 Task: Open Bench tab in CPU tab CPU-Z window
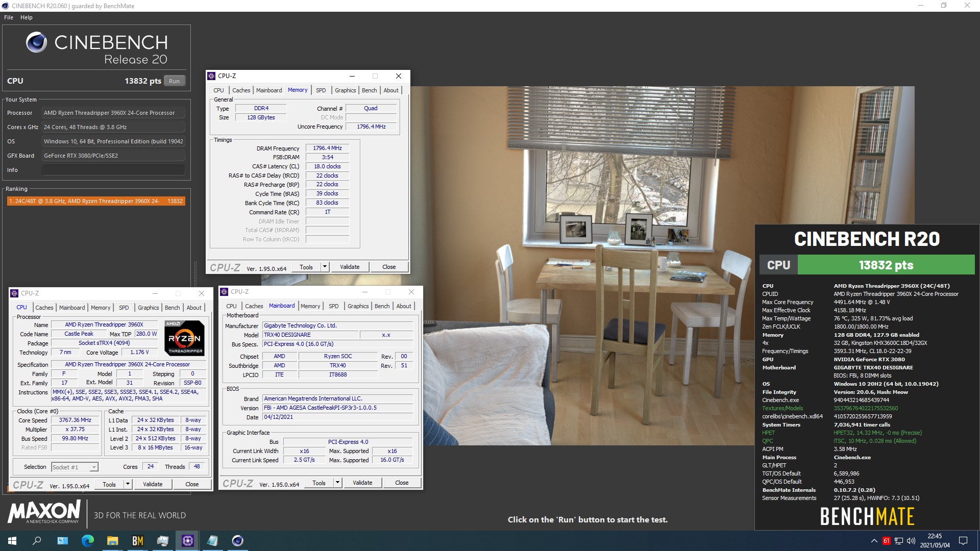[173, 308]
